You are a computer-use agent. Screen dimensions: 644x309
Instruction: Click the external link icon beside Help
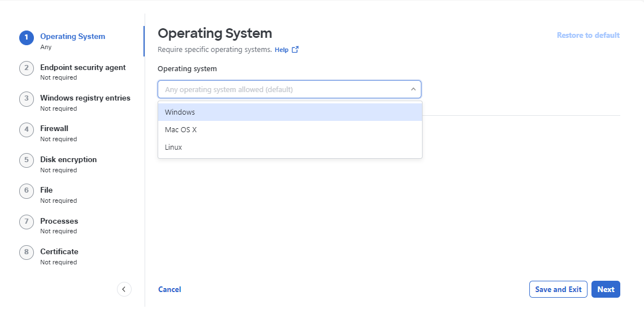295,49
